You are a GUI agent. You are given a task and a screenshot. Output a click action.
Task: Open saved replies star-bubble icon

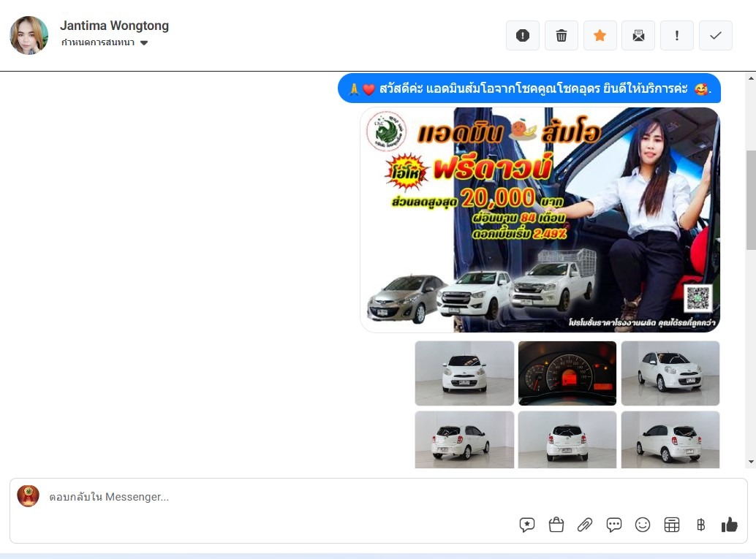(527, 525)
